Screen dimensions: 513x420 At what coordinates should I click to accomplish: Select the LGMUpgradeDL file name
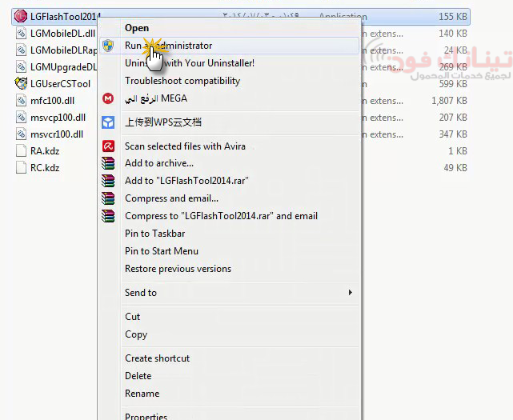pyautogui.click(x=64, y=67)
